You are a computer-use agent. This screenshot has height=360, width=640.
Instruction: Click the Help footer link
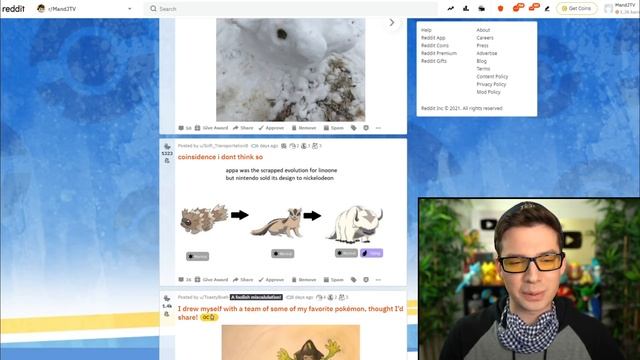(x=426, y=30)
